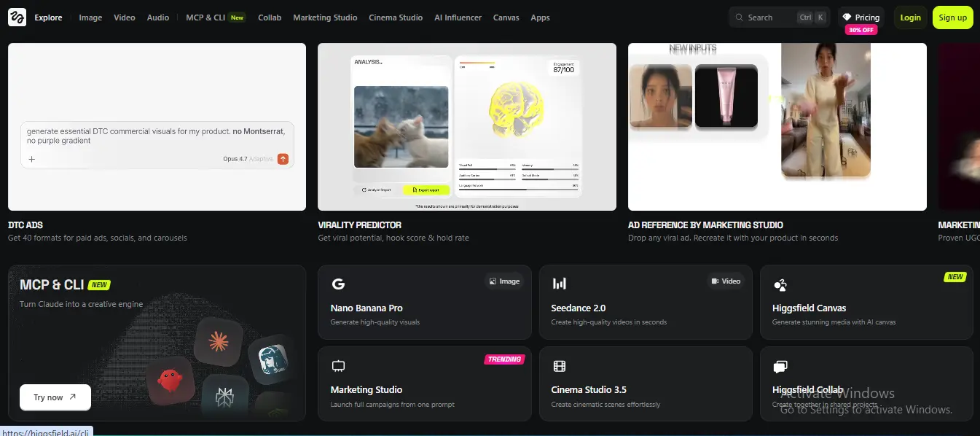Click the Higgsfield Collab chat icon

tap(780, 367)
